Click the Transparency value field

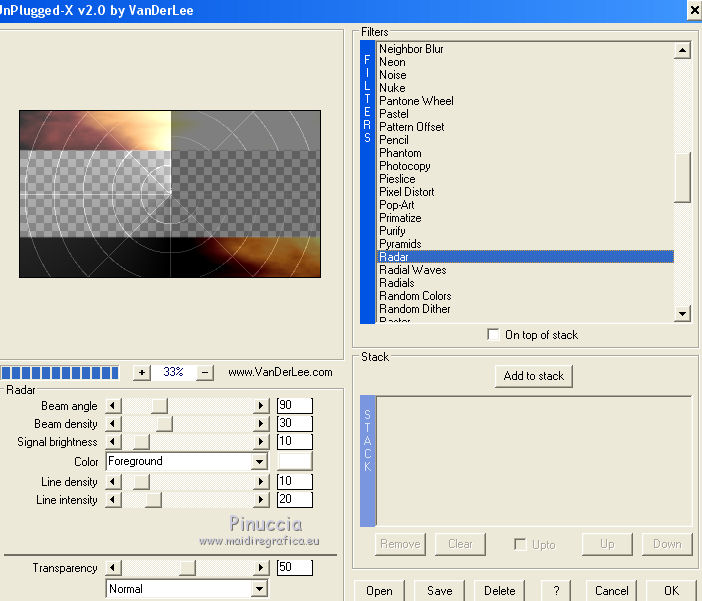point(295,567)
